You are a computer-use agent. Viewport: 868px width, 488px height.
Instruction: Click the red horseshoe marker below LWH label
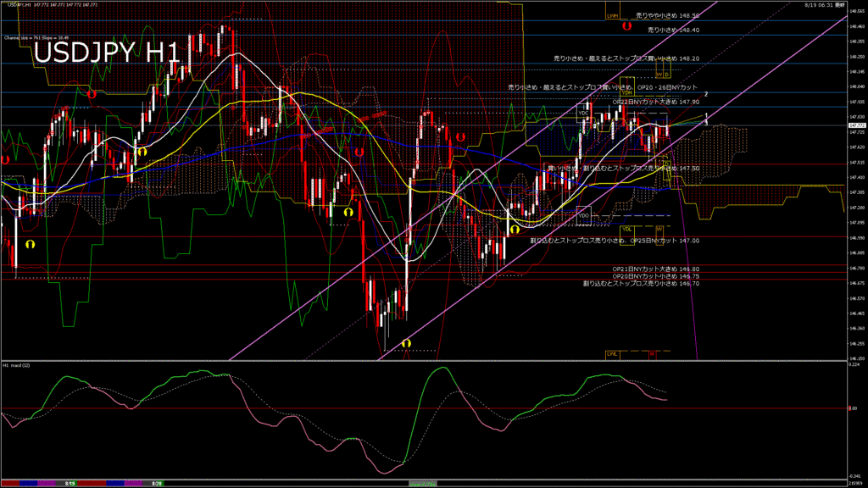[x=626, y=26]
